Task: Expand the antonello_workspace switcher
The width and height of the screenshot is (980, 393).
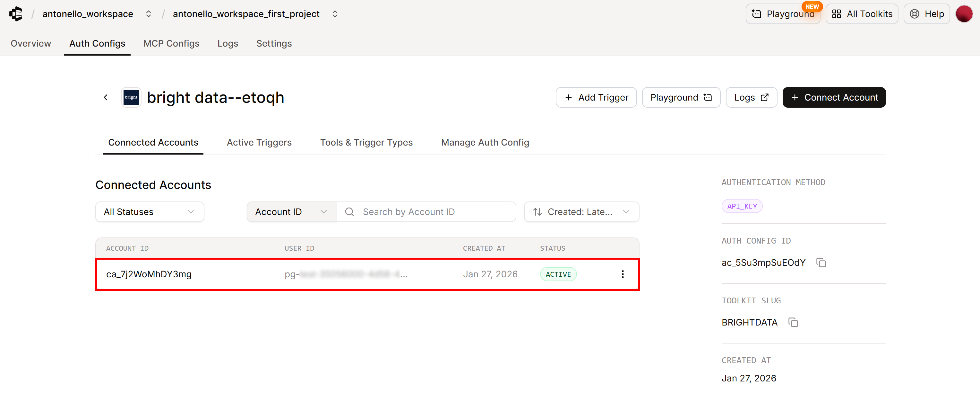Action: pos(148,14)
